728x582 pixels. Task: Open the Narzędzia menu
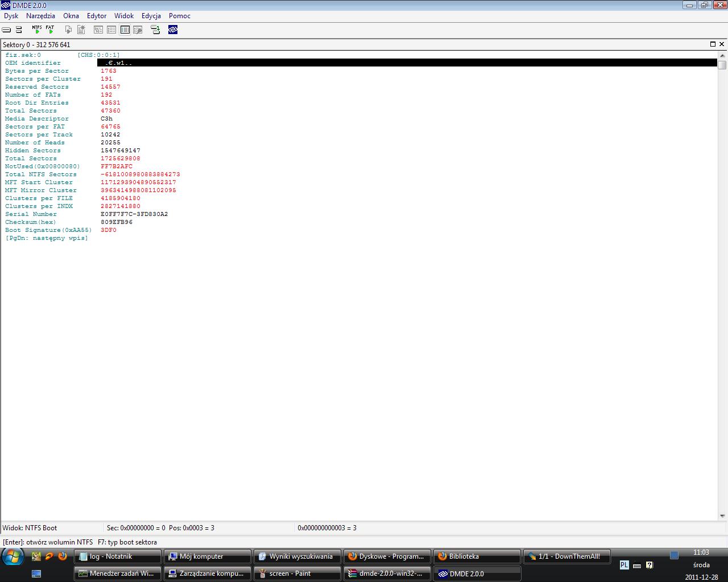pyautogui.click(x=40, y=16)
